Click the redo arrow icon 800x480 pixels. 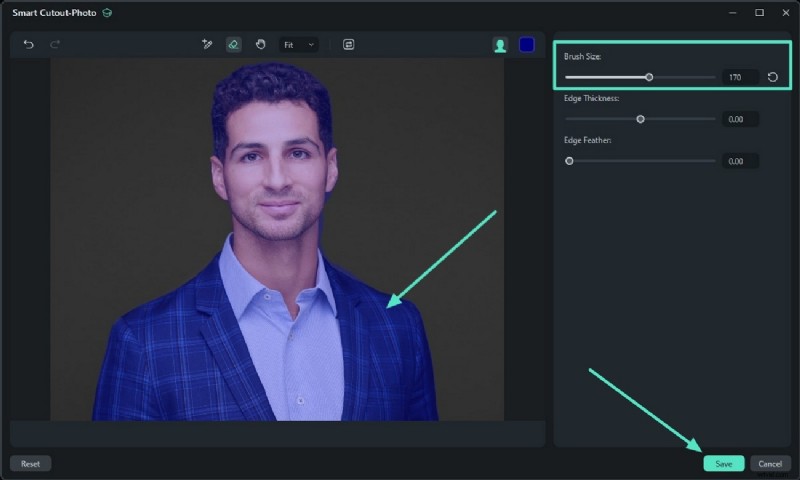coord(55,45)
